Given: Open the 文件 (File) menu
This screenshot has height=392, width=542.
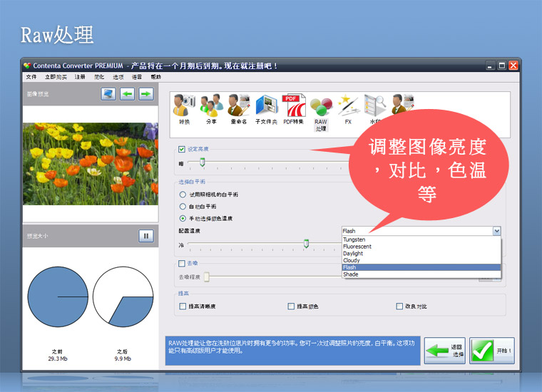Looking at the screenshot, I should point(31,77).
